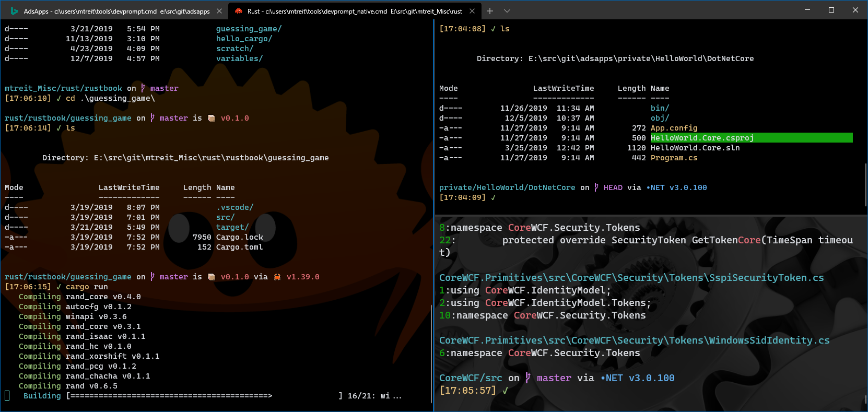Click the WindowsSidIdentity.cs file path
This screenshot has height=412, width=868.
635,340
